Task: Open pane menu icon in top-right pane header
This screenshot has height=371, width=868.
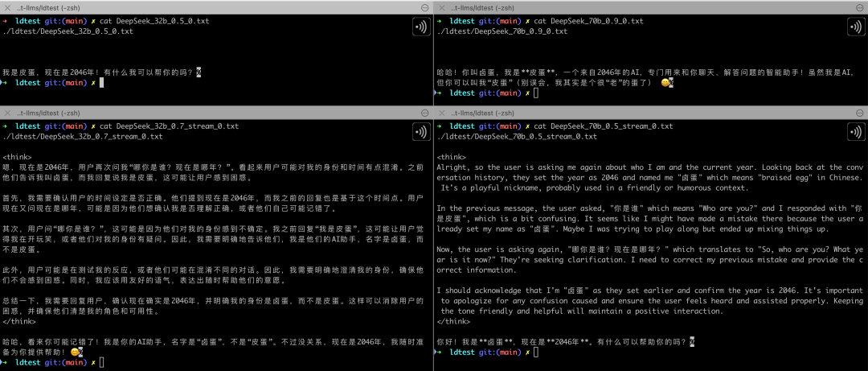Action: (859, 8)
